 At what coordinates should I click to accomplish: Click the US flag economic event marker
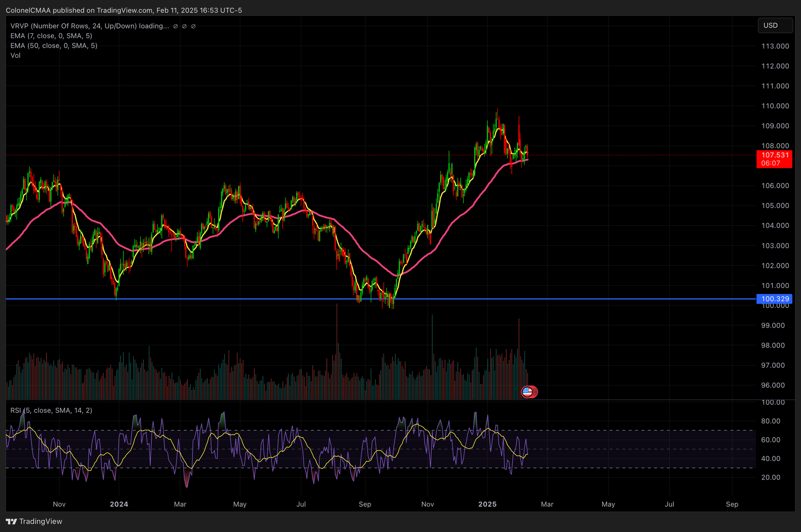point(527,392)
